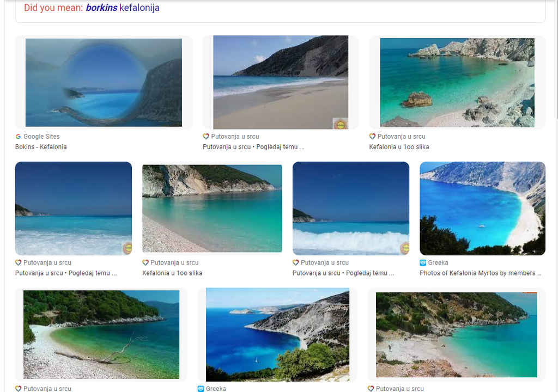Click heart favicon under the empty sandy beach photo

(205, 137)
